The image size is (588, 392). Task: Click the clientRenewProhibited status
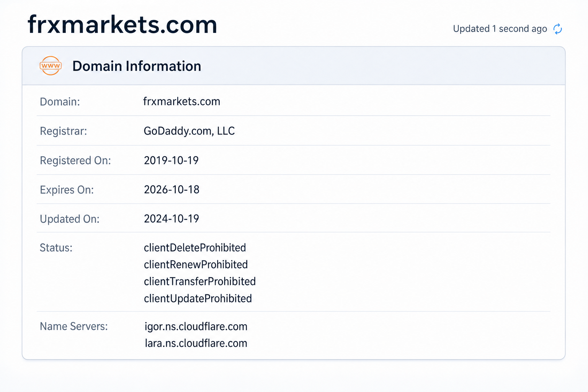[196, 265]
